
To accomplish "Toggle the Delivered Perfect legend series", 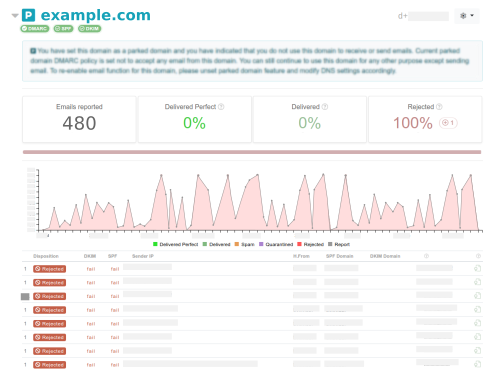I will click(175, 244).
